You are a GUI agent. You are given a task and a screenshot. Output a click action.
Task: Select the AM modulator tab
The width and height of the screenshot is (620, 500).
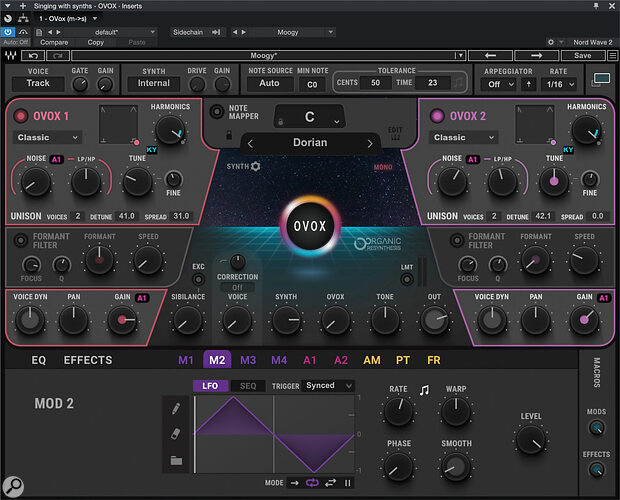point(372,360)
